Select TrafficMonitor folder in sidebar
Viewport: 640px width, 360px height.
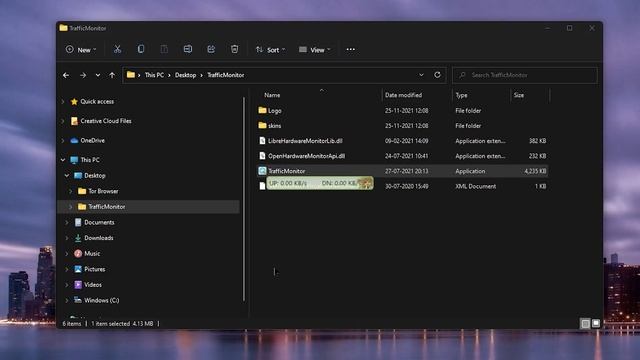point(107,207)
